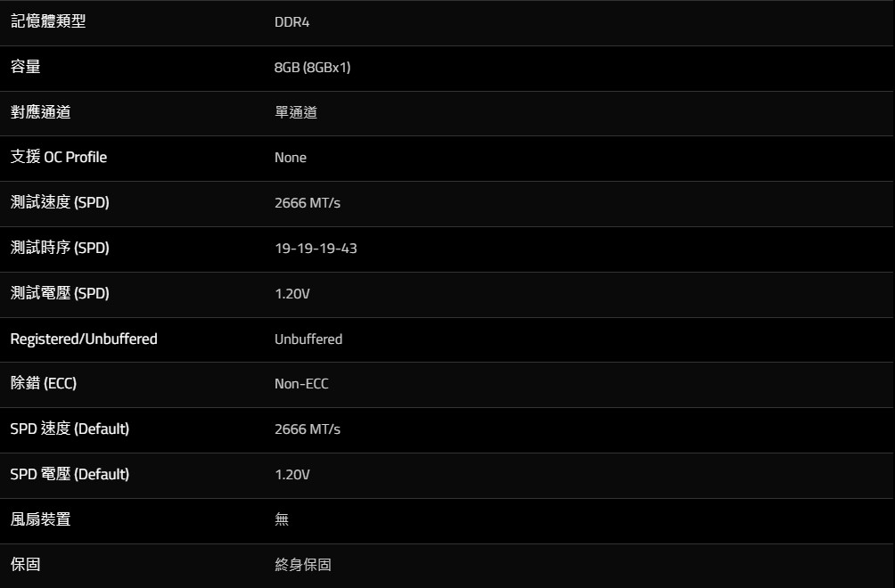This screenshot has width=895, height=588.
Task: Click the SPD 速度 (Default) label
Action: click(70, 429)
